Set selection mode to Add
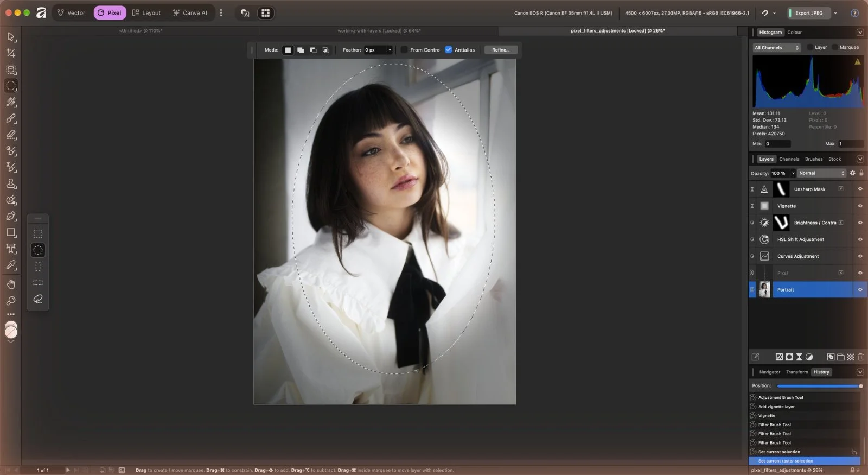 coord(301,50)
